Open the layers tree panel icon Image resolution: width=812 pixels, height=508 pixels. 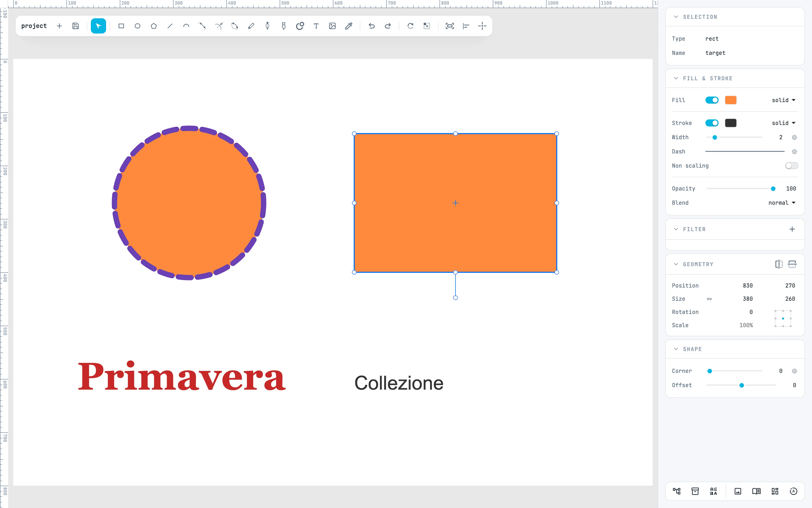pos(677,491)
